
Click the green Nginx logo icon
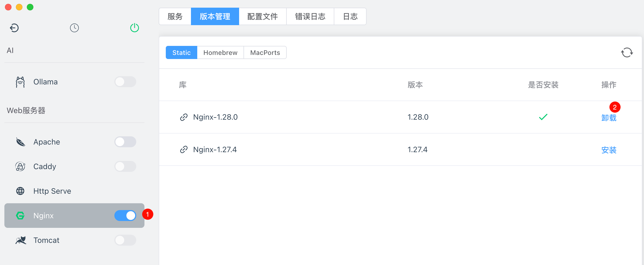point(20,216)
